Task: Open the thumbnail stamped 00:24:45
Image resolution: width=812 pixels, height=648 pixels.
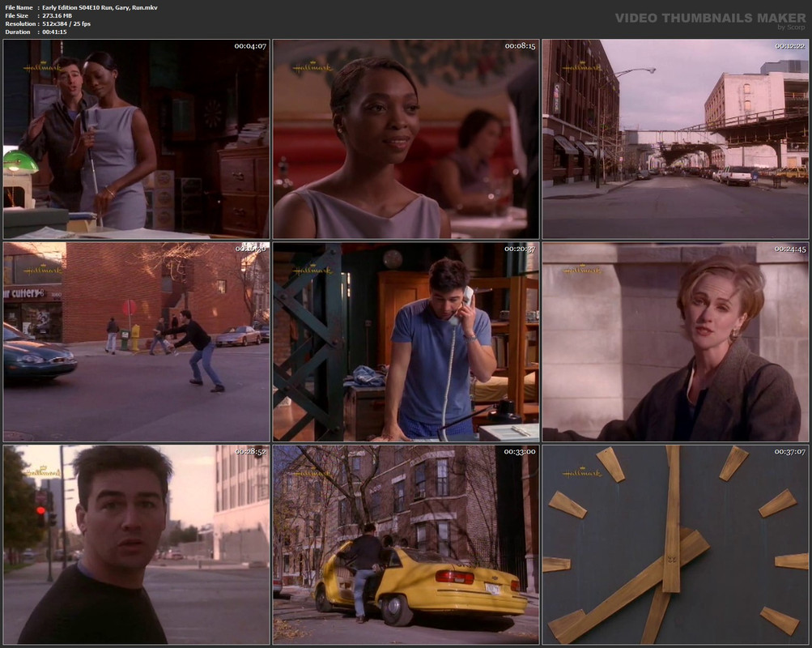Action: tap(675, 342)
